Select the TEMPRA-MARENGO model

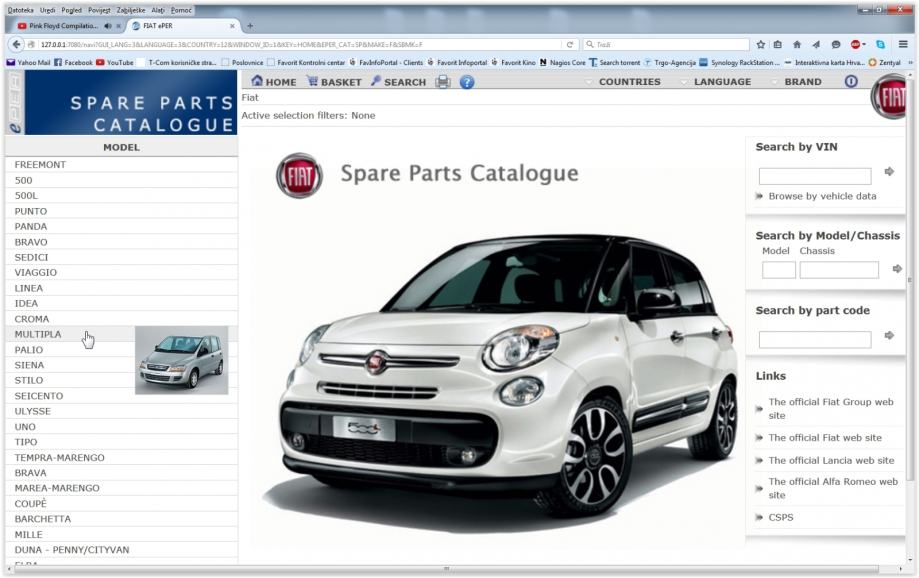[121, 457]
